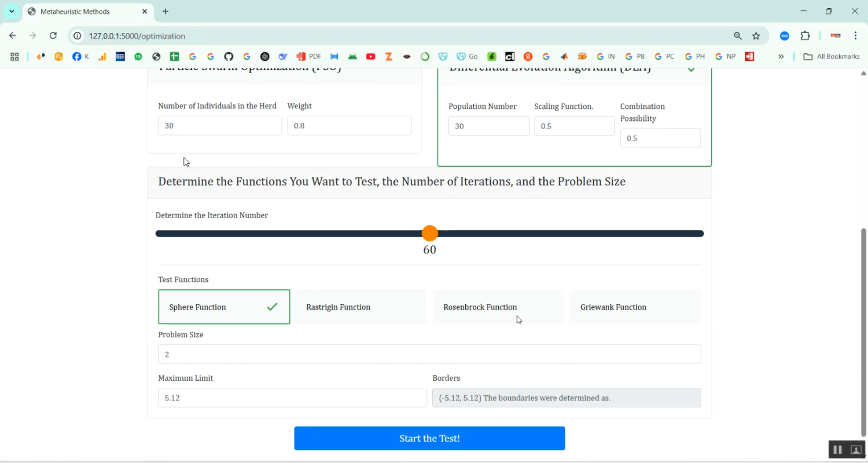Click the Problem Size input field
The width and height of the screenshot is (868, 463).
pos(429,354)
